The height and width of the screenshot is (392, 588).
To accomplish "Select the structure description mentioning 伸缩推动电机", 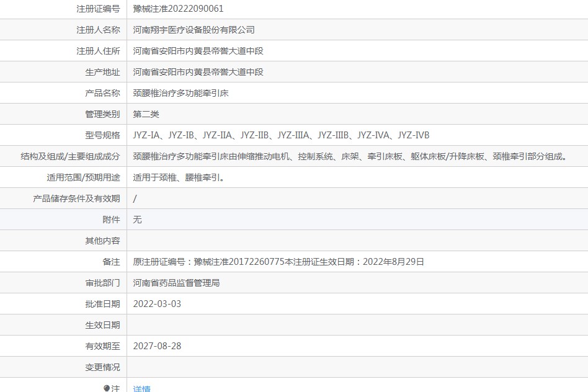I will (351, 156).
